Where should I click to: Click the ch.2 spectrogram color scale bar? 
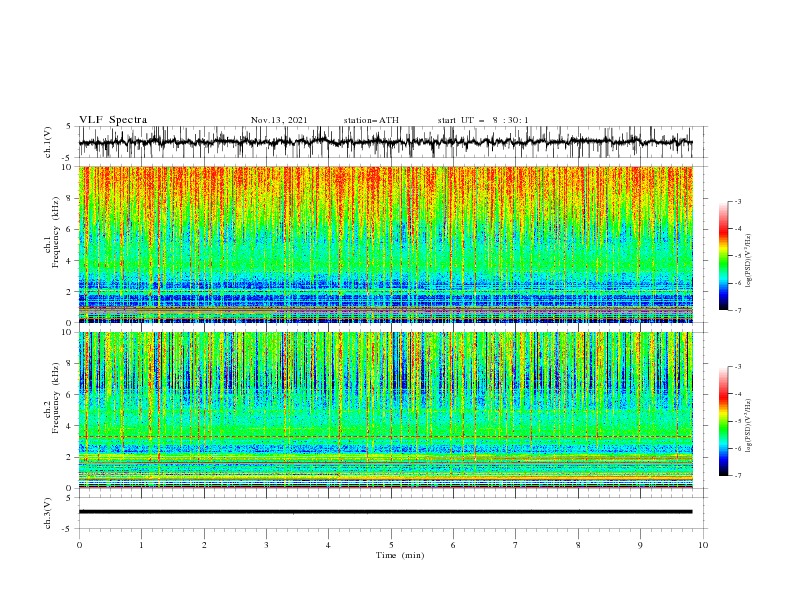click(x=723, y=421)
